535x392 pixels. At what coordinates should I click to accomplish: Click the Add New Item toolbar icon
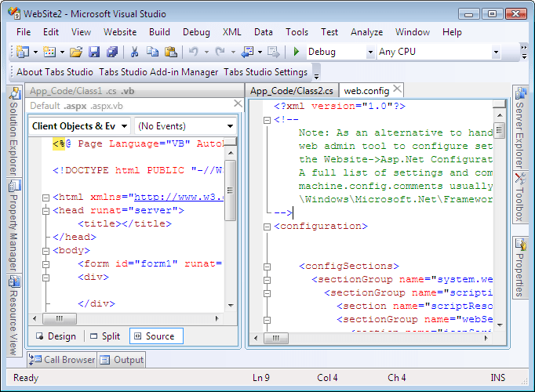[x=49, y=52]
